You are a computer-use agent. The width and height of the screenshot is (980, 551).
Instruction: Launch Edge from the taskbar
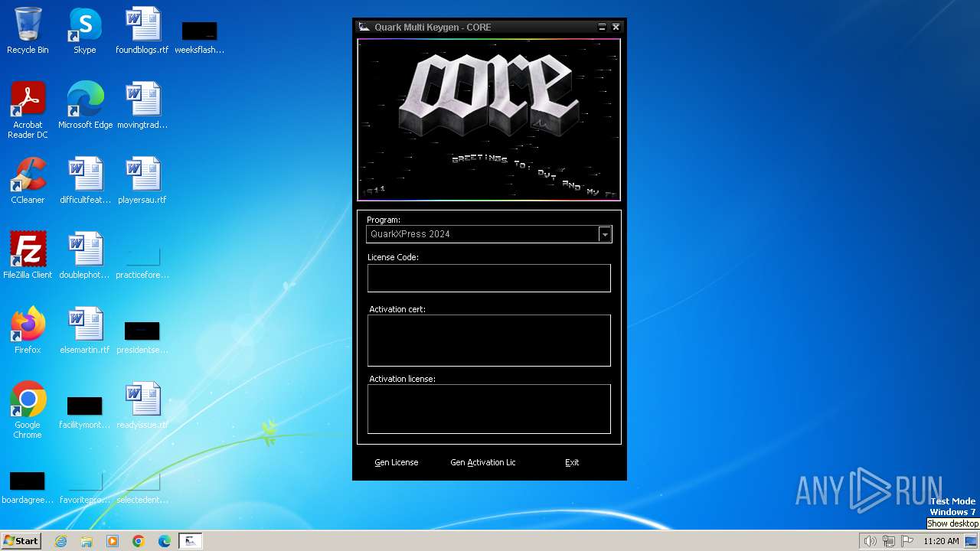(x=165, y=541)
